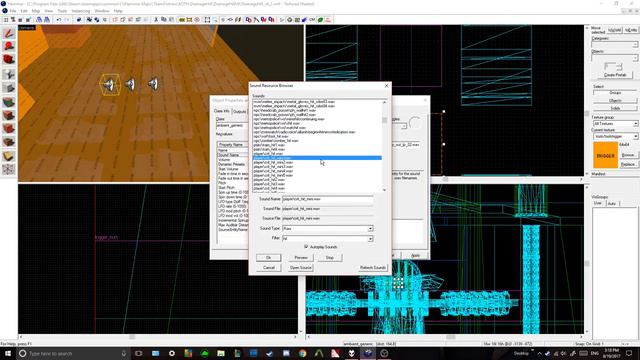Open the Tools menu
Viewport: 640px width, 360px height.
click(x=62, y=11)
